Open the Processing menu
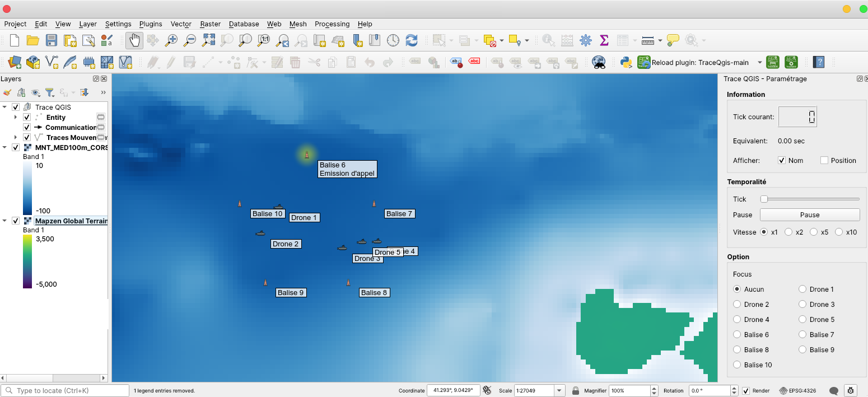Viewport: 868px width, 397px height. [x=332, y=24]
